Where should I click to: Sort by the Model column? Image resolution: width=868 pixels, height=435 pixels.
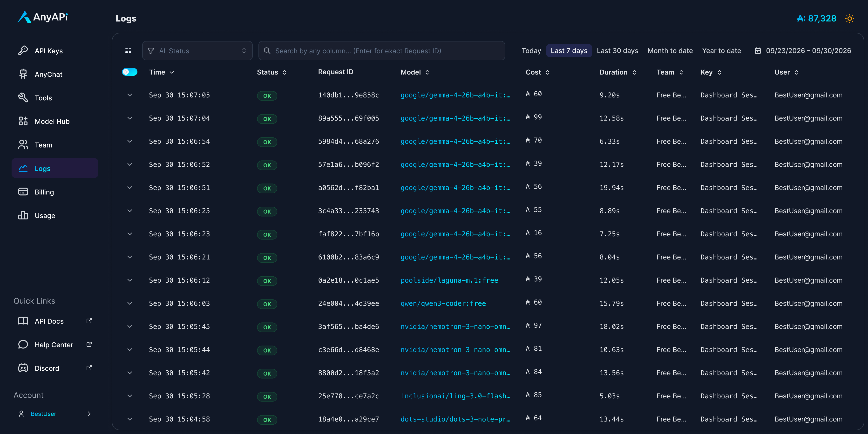[415, 72]
